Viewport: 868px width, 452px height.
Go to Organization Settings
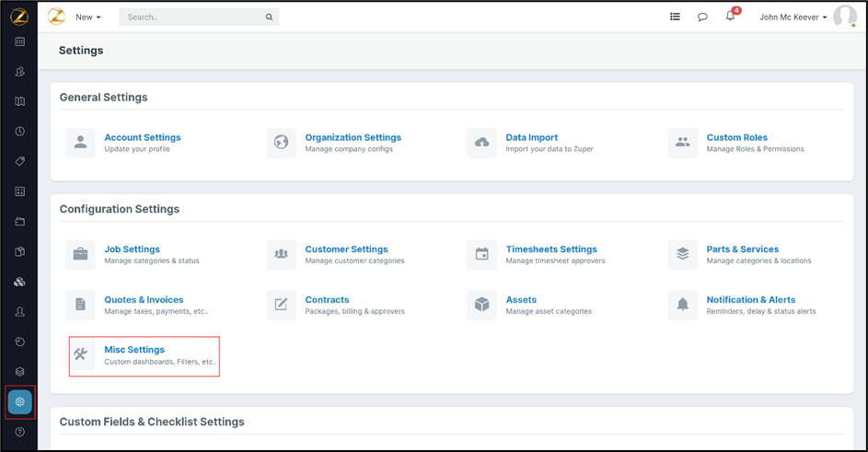(353, 137)
